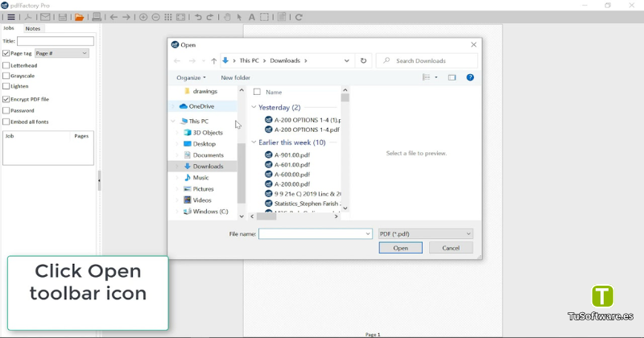Click the fit page toolbar icon
The height and width of the screenshot is (338, 644).
click(x=180, y=17)
